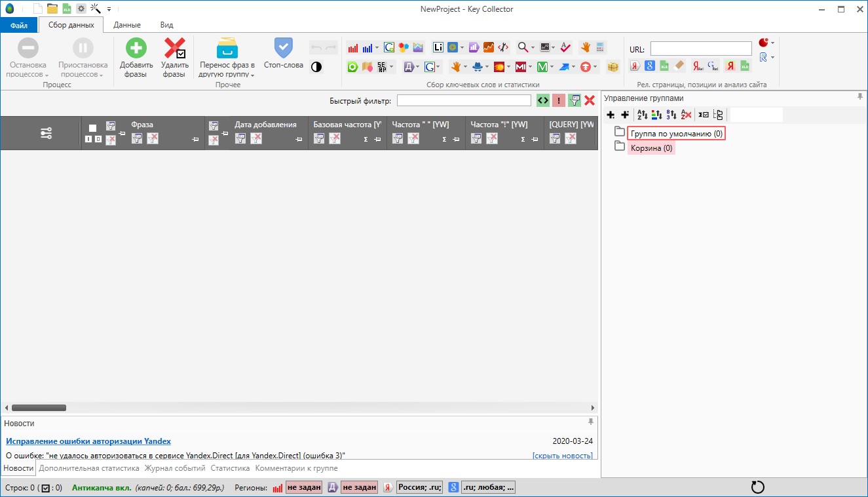868x497 pixels.
Task: Open the Stop-words shield icon
Action: 283,47
